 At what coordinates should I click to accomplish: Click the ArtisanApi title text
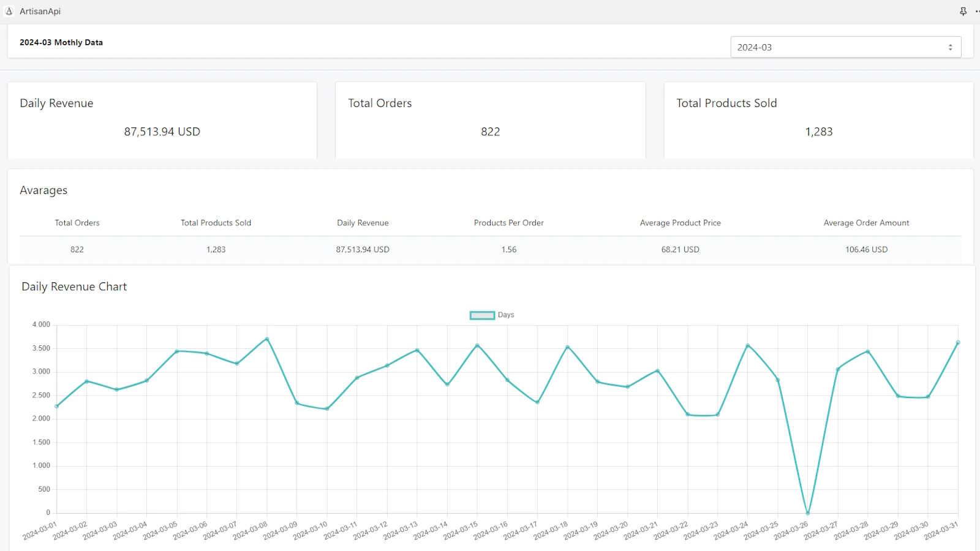click(x=40, y=11)
